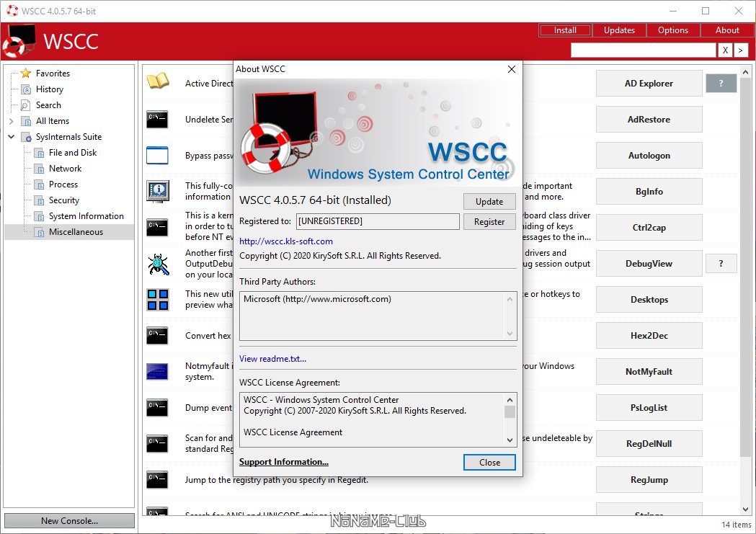Expand the All Items tree node

pyautogui.click(x=12, y=121)
